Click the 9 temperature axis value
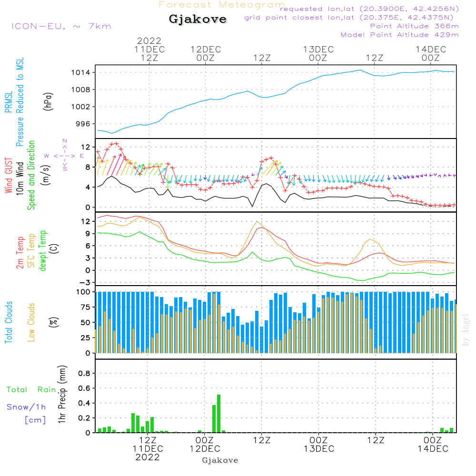 [x=88, y=234]
